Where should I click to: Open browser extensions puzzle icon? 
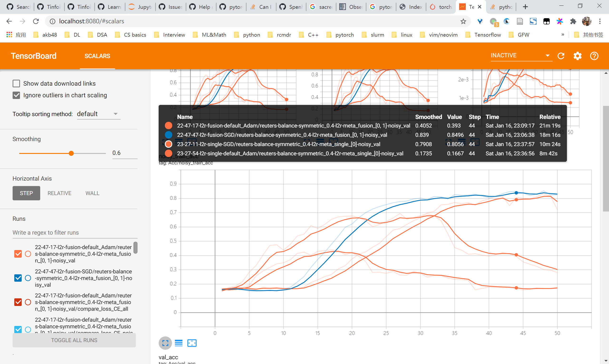(x=573, y=21)
